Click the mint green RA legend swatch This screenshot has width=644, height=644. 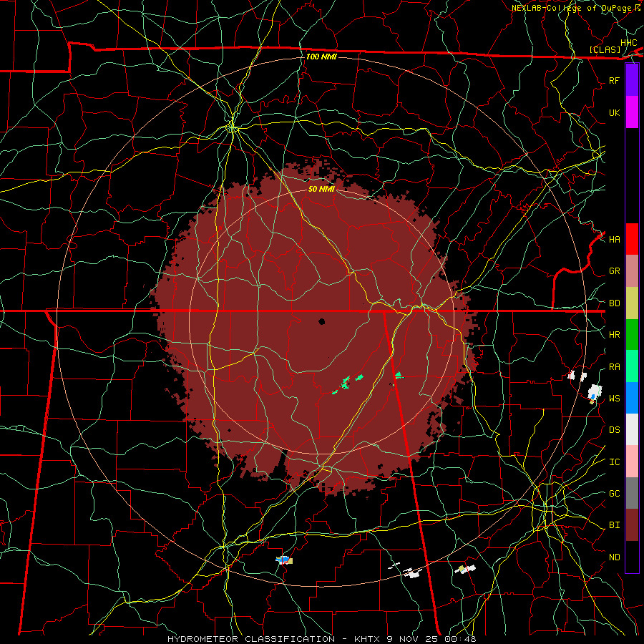(x=632, y=366)
